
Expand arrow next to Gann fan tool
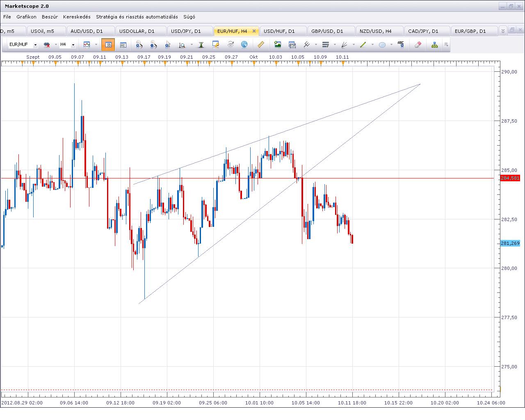coord(354,45)
